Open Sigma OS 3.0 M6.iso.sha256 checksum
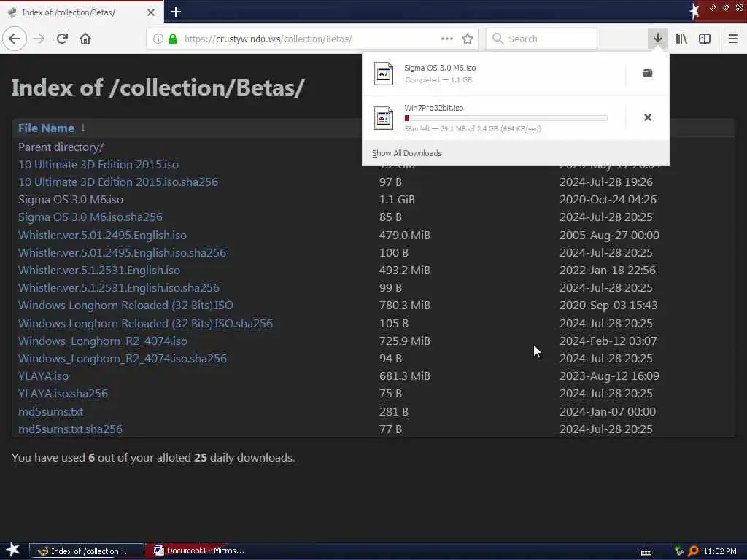 click(90, 217)
